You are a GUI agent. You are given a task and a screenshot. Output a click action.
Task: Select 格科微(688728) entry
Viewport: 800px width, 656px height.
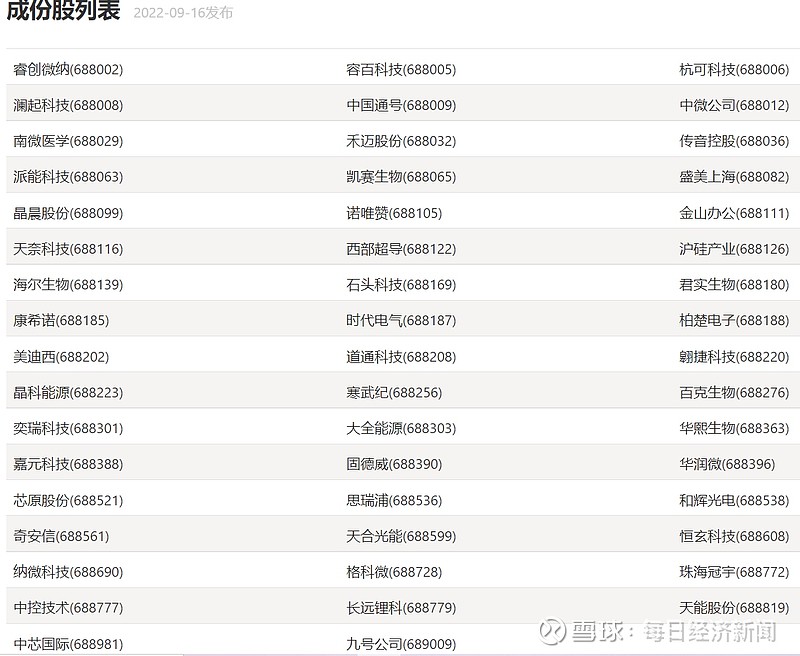click(x=394, y=572)
